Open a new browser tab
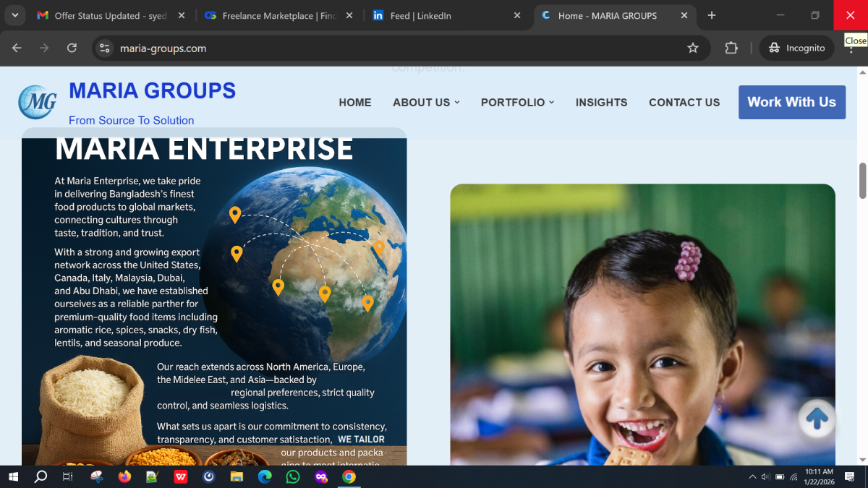The width and height of the screenshot is (868, 488). coord(712,15)
